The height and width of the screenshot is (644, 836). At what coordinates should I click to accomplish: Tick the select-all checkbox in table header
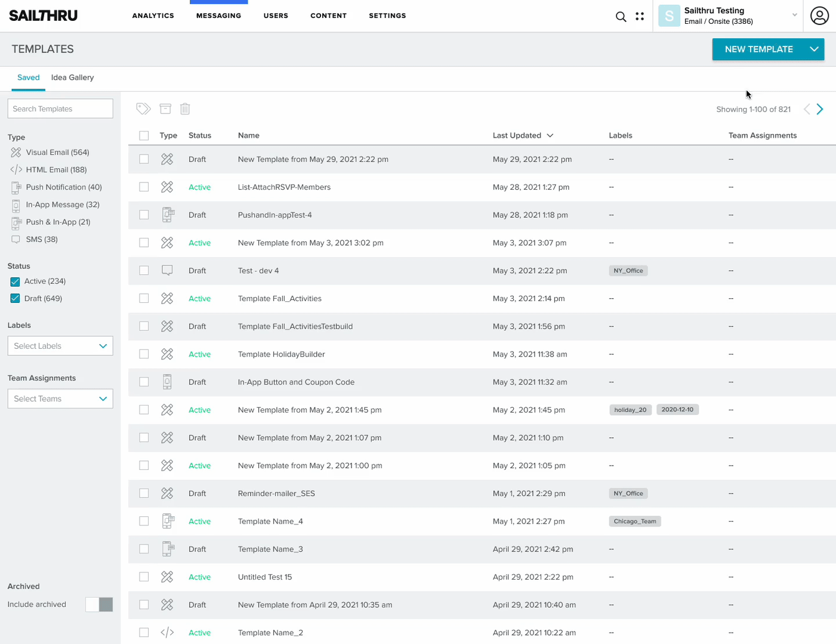[x=144, y=136]
